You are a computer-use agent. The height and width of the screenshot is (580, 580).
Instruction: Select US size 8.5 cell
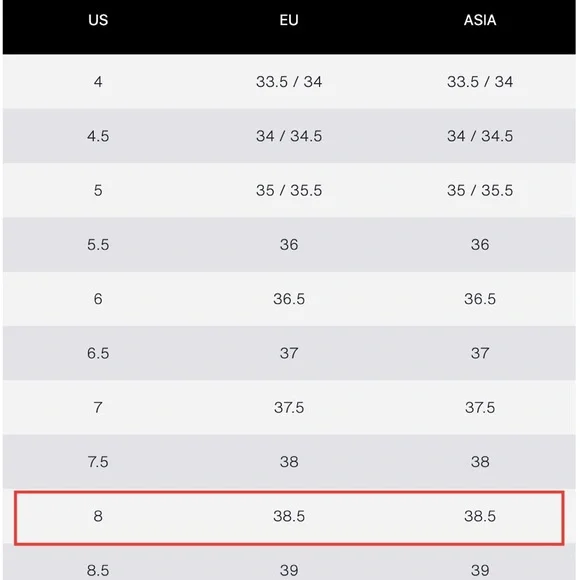pyautogui.click(x=98, y=570)
